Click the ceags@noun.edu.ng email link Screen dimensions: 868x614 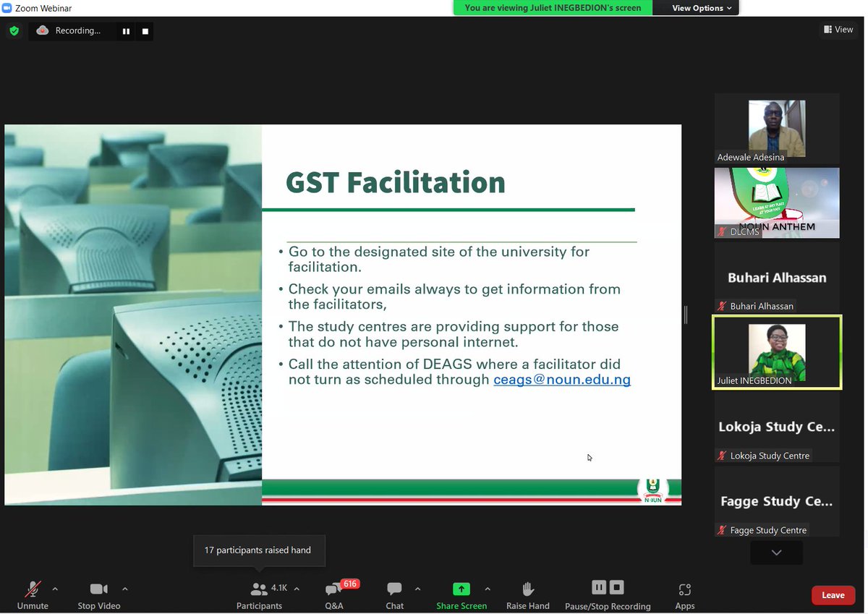coord(562,379)
